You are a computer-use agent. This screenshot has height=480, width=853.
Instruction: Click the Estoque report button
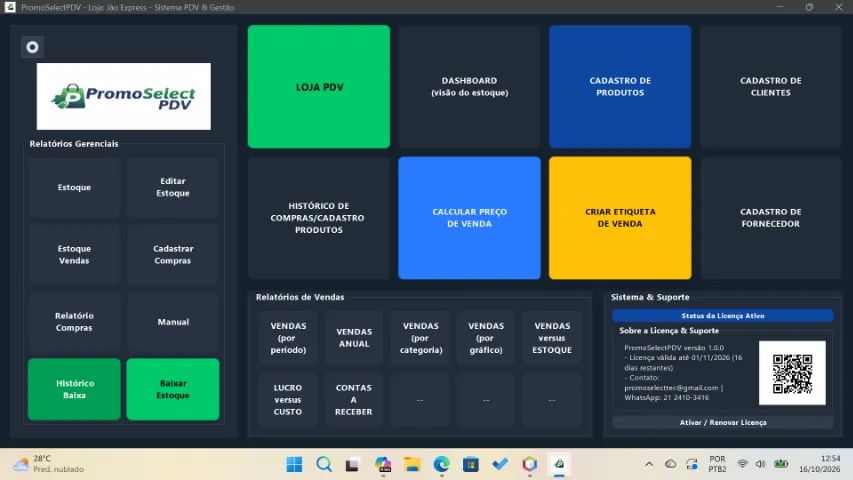pos(74,187)
